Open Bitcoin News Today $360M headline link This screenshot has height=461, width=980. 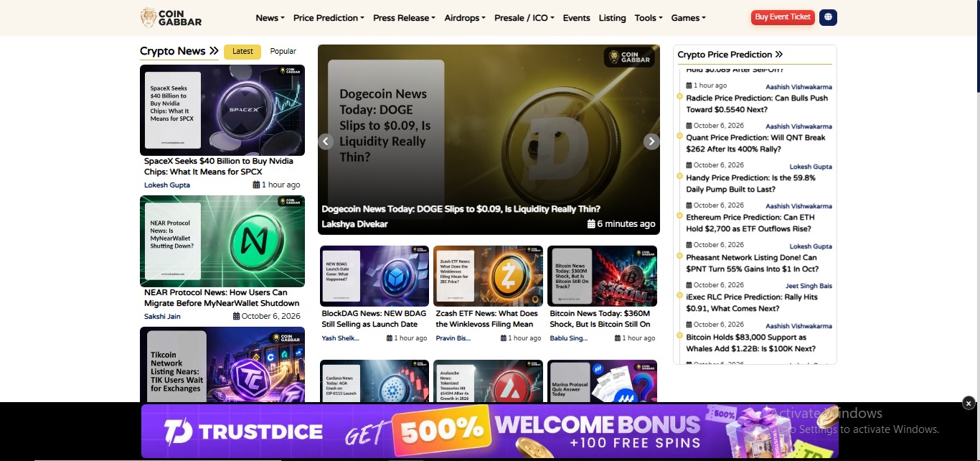tap(600, 319)
